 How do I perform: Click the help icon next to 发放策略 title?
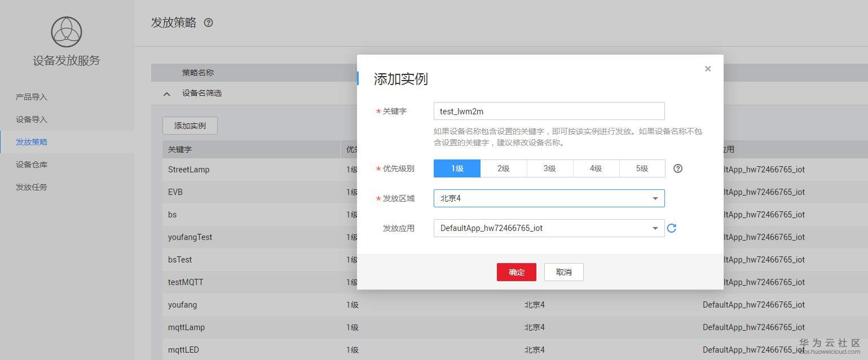point(208,23)
